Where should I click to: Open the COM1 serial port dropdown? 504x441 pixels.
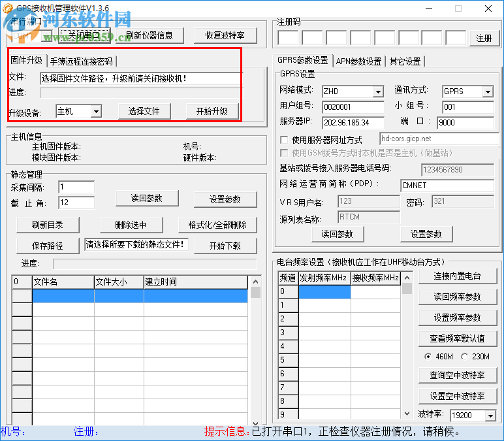pyautogui.click(x=47, y=36)
